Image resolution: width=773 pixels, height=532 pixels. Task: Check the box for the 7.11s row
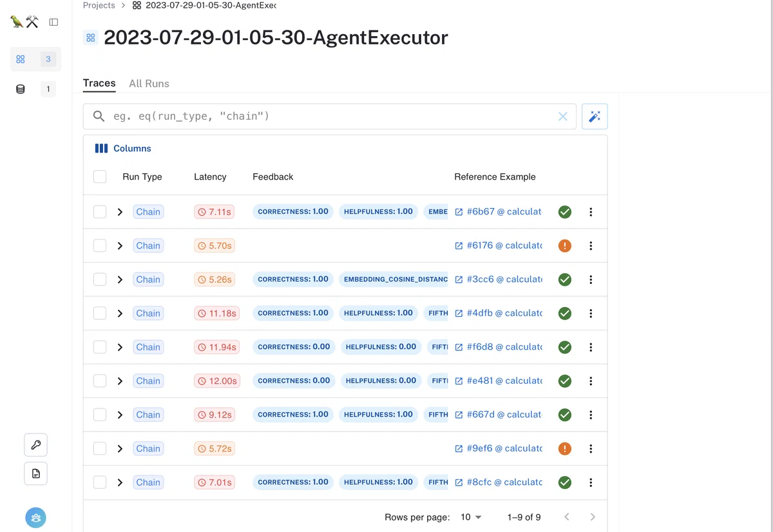[x=100, y=212]
